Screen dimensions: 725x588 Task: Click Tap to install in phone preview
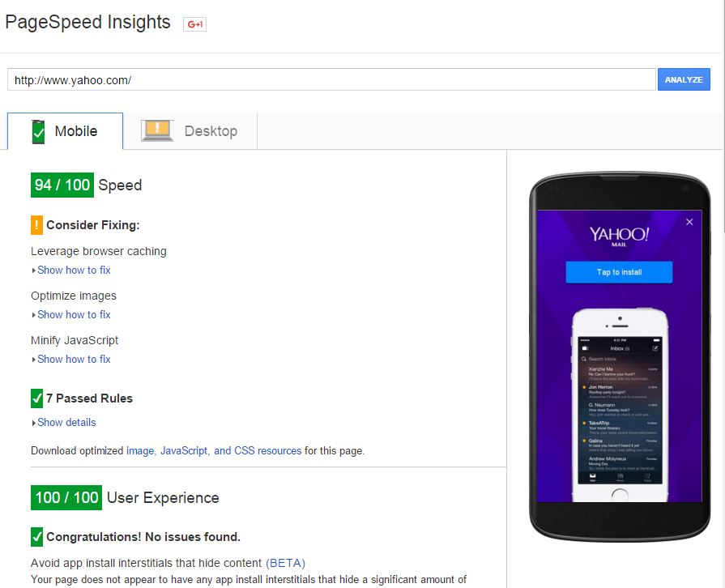point(619,272)
